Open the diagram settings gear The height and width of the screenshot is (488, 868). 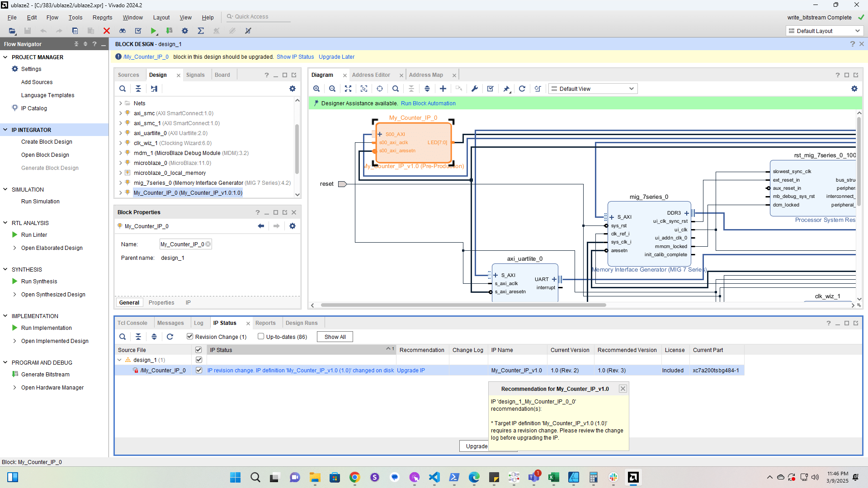854,89
